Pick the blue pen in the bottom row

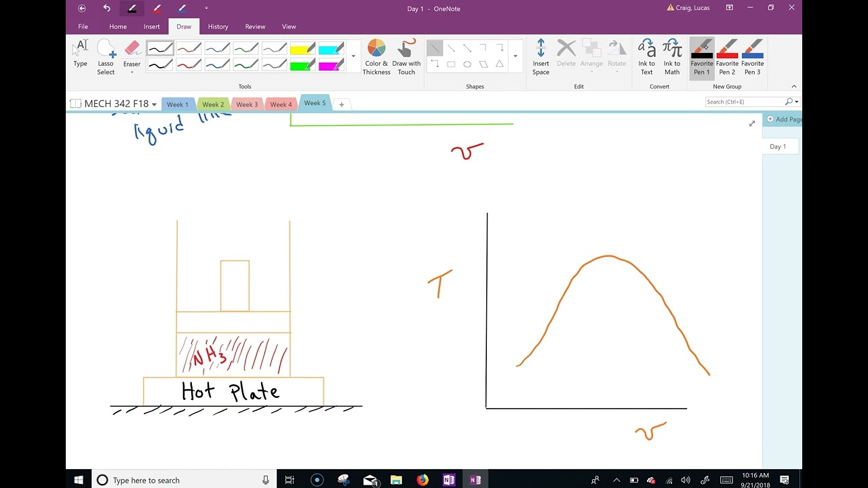pos(217,65)
